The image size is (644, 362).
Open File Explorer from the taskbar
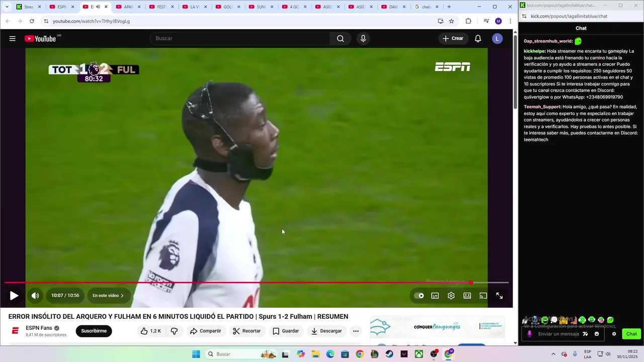pyautogui.click(x=315, y=354)
